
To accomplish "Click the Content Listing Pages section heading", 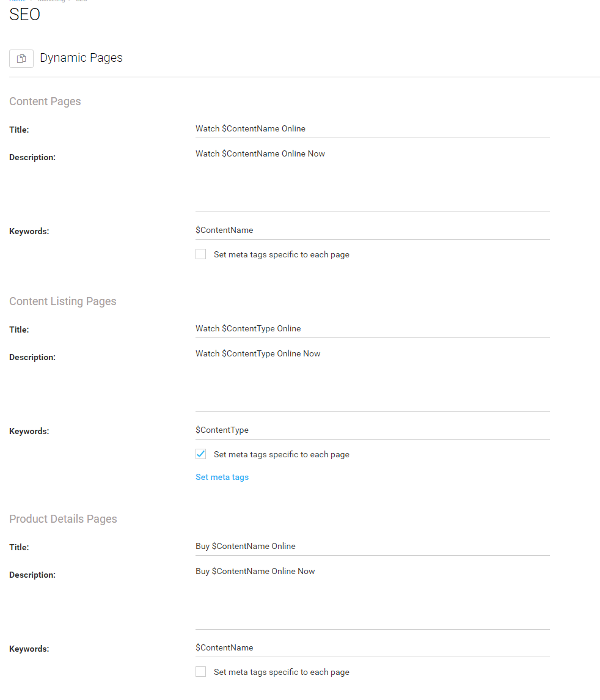I will [63, 301].
